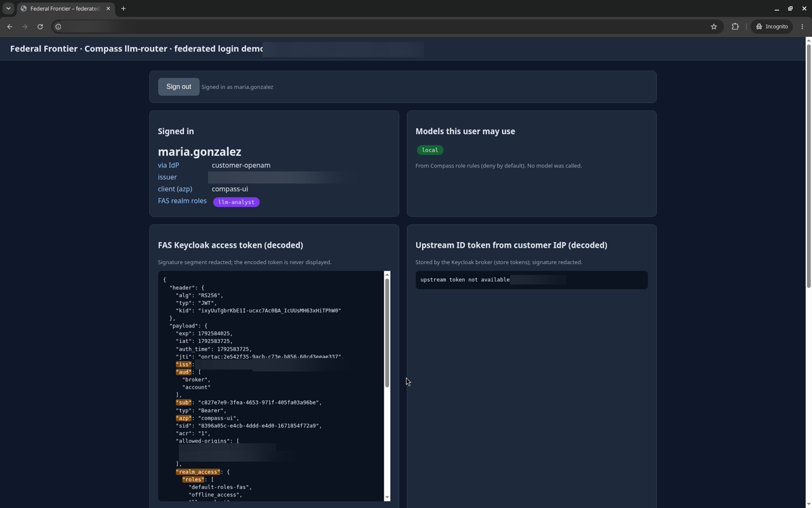Click the highlighted "azp" key in token
Screen dimensions: 812x508
[183, 418]
